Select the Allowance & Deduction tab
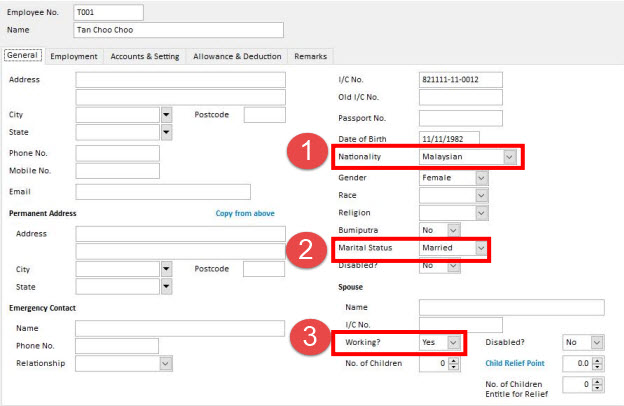This screenshot has width=624, height=406. [237, 57]
